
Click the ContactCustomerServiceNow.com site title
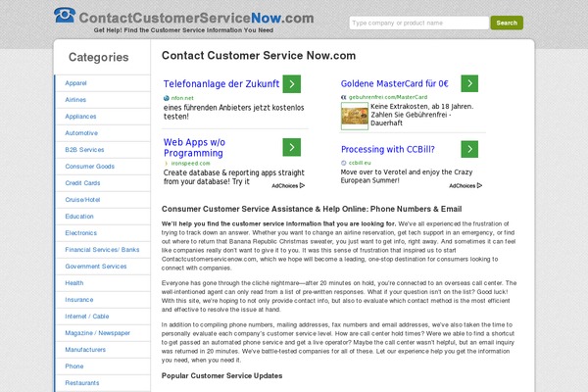tap(196, 18)
